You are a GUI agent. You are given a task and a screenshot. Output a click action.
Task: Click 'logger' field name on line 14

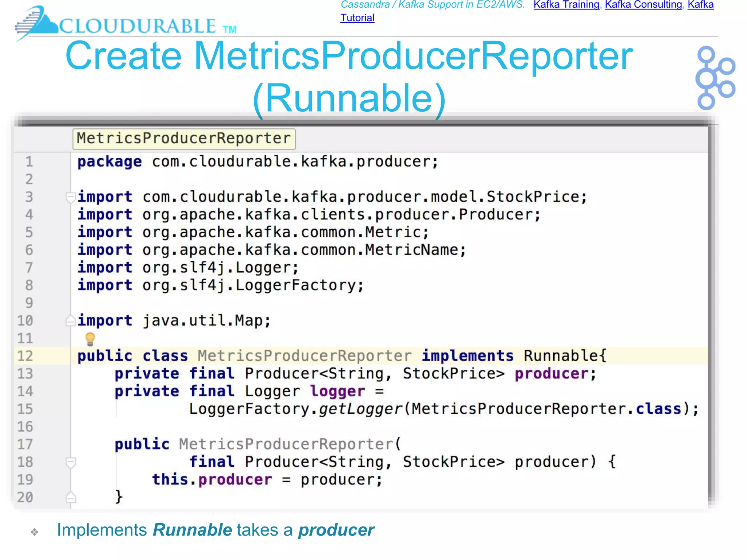337,392
